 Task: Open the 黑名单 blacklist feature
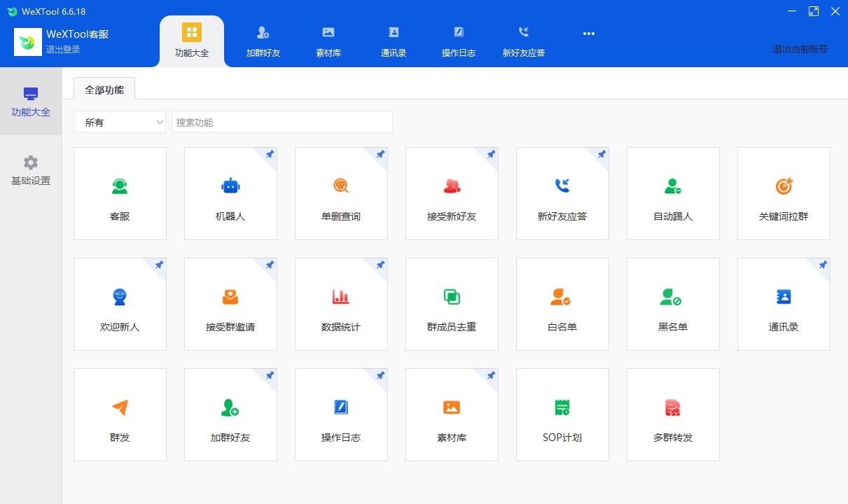673,304
